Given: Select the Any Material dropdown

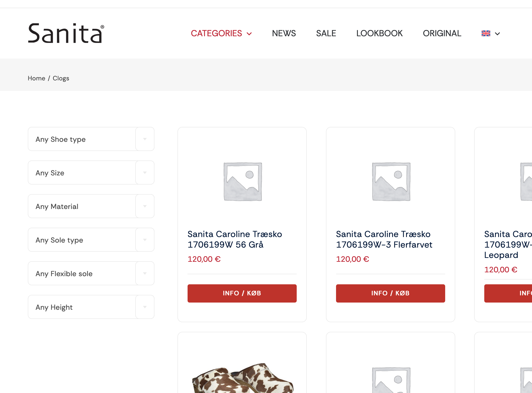Looking at the screenshot, I should (91, 206).
